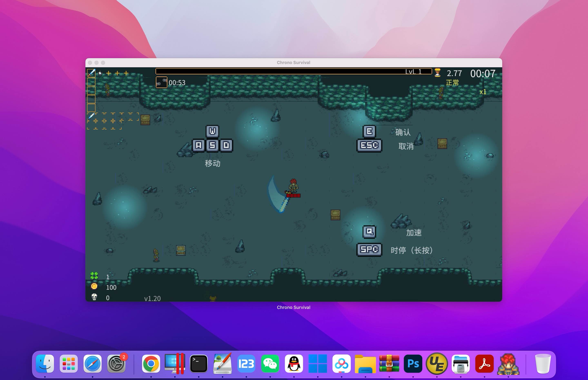Open the Trash in the Dock
This screenshot has height=380, width=588.
point(543,364)
